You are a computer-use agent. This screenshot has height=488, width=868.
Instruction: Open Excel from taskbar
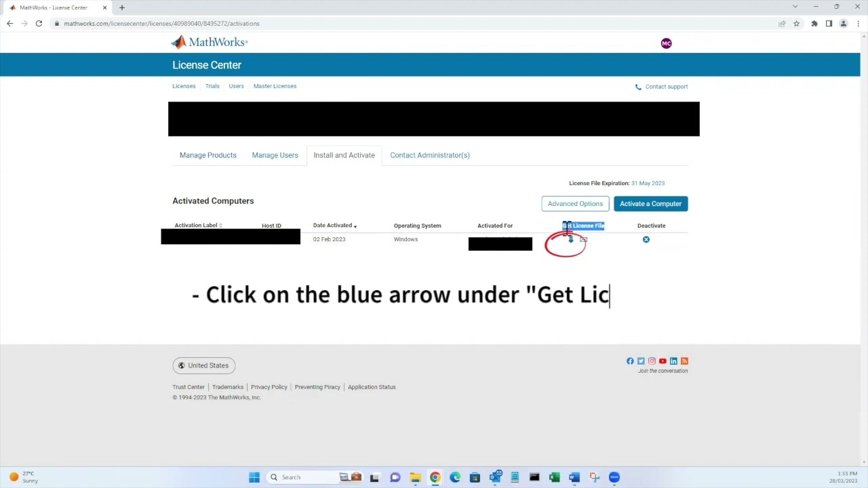point(554,477)
